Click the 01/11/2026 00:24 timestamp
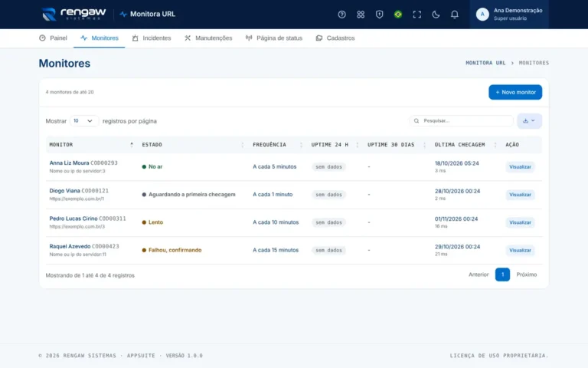Viewport: 588px width, 368px height. pos(456,219)
